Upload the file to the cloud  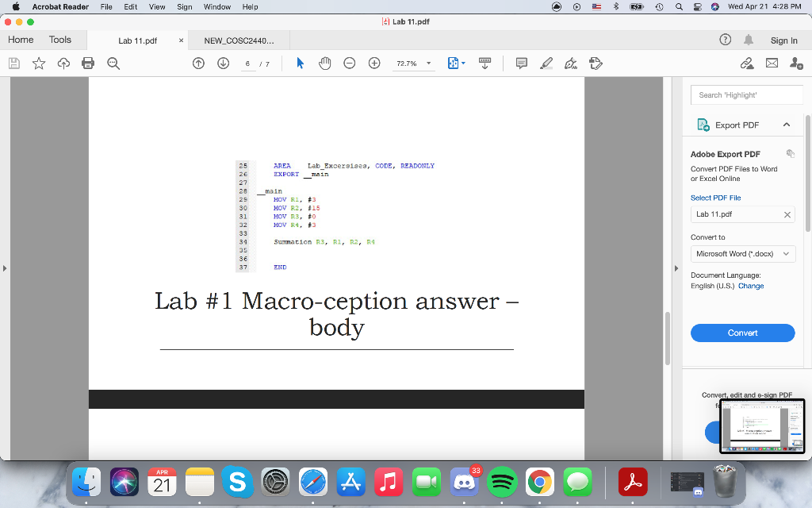pyautogui.click(x=63, y=63)
